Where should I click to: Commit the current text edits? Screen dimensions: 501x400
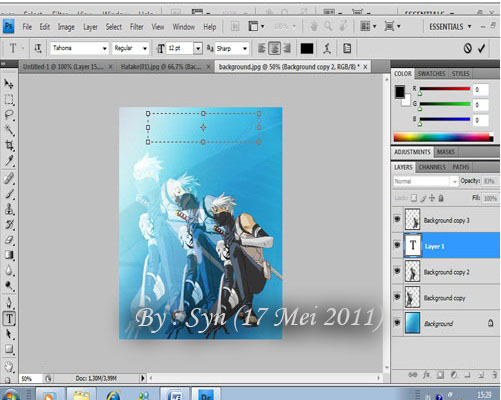(481, 49)
